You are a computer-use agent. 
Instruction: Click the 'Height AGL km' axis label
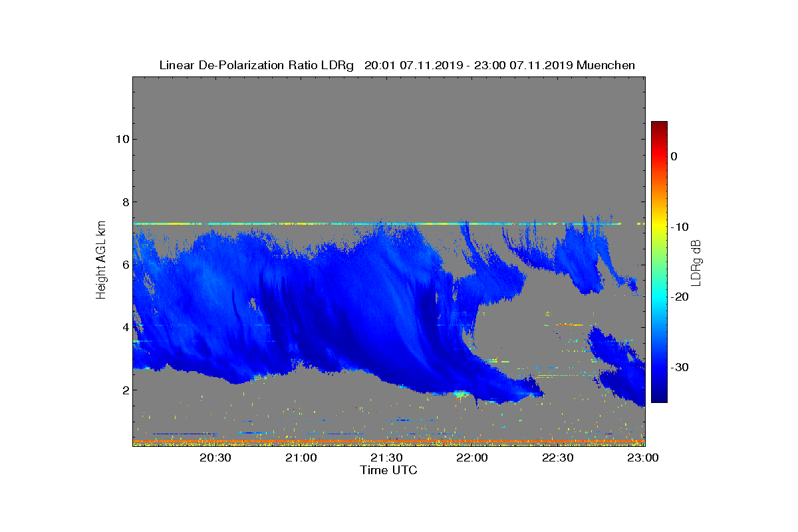click(x=101, y=261)
